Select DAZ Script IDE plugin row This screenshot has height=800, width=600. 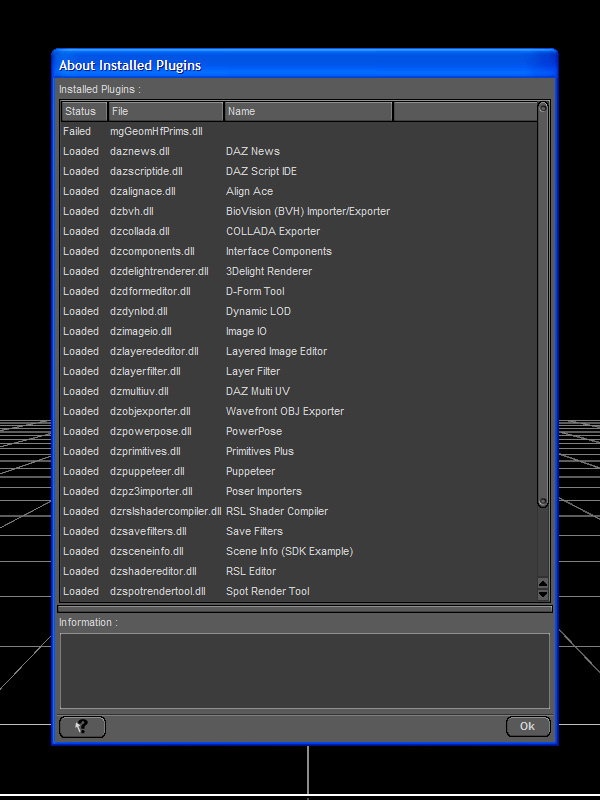tap(299, 171)
